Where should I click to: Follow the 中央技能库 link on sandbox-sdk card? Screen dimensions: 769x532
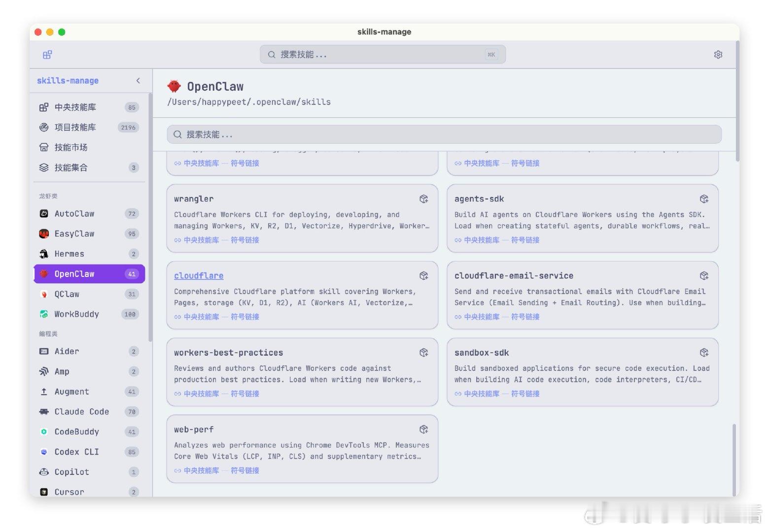[x=482, y=394]
